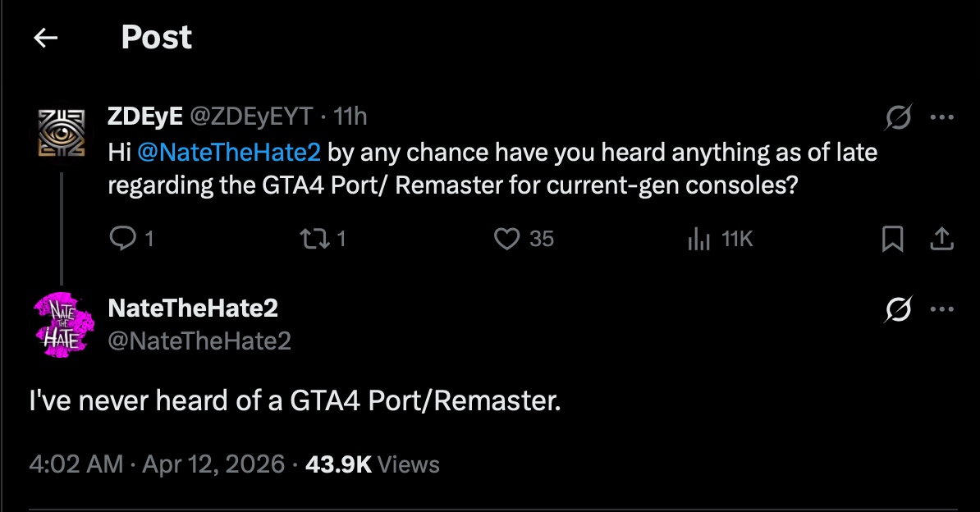Repost ZDEyE's tweet

click(x=316, y=239)
